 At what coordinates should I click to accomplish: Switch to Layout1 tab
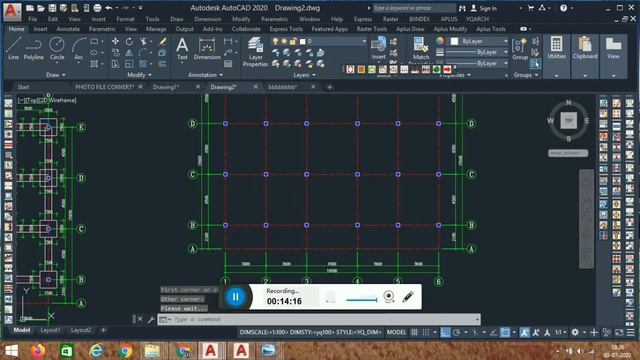(50, 330)
